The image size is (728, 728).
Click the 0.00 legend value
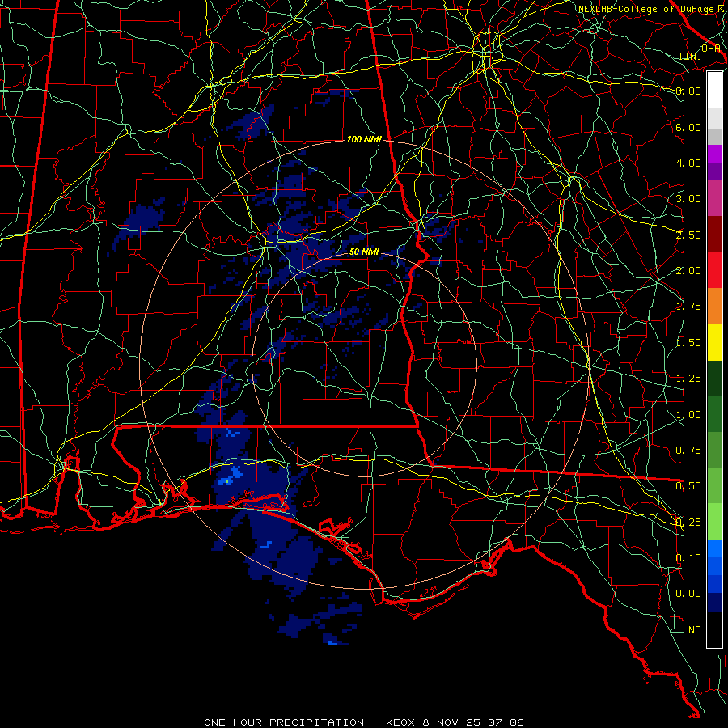tap(688, 594)
